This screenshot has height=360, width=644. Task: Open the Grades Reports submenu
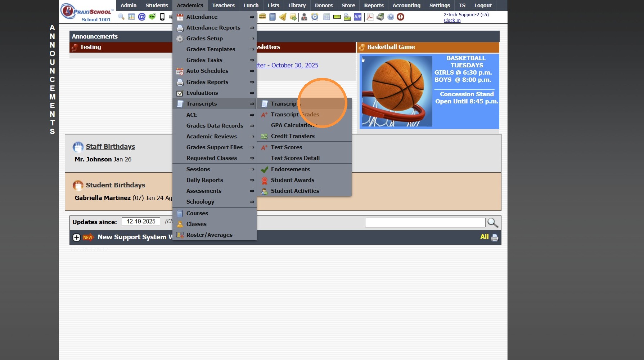(x=215, y=82)
